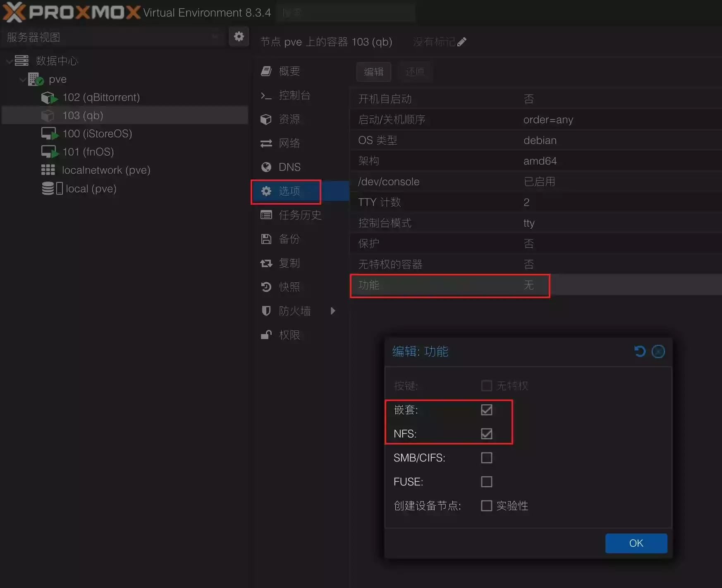Click the 102 (qBittorrent) container icon
The width and height of the screenshot is (722, 588).
point(49,98)
